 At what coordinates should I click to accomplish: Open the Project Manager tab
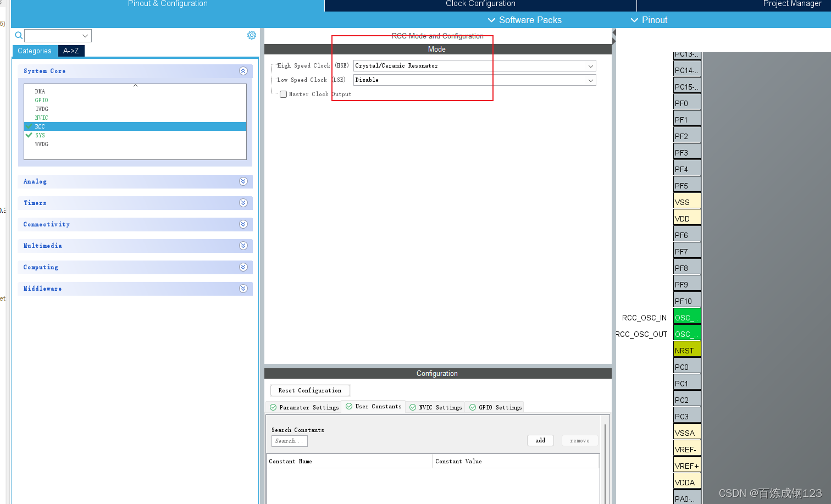[792, 4]
